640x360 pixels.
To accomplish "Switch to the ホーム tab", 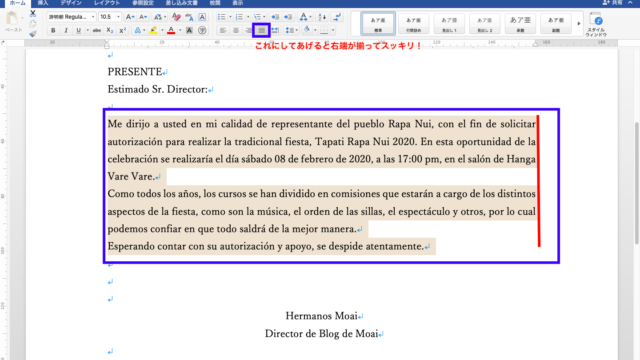I will coord(17,3).
